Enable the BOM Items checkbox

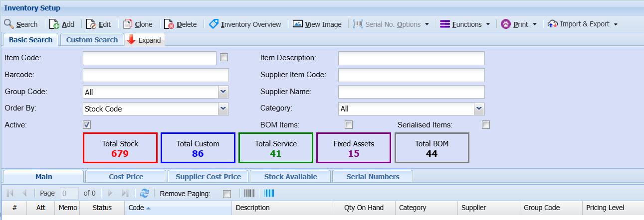click(x=349, y=124)
